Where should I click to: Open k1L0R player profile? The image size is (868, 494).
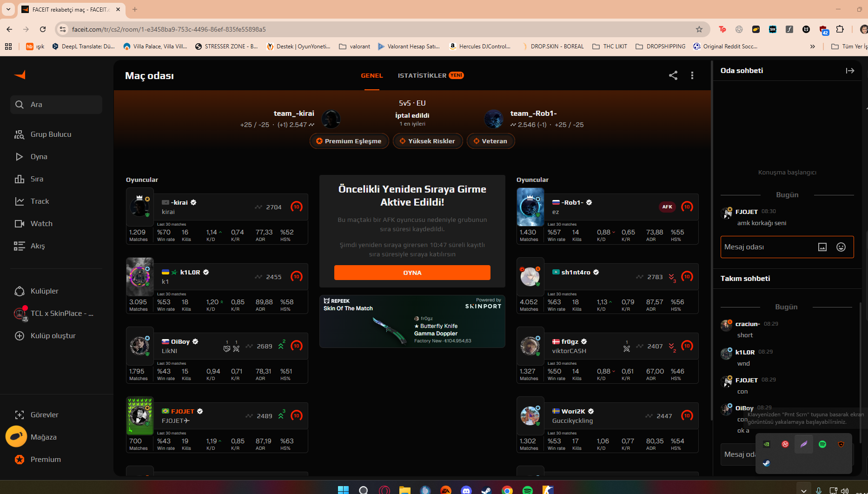(x=190, y=272)
